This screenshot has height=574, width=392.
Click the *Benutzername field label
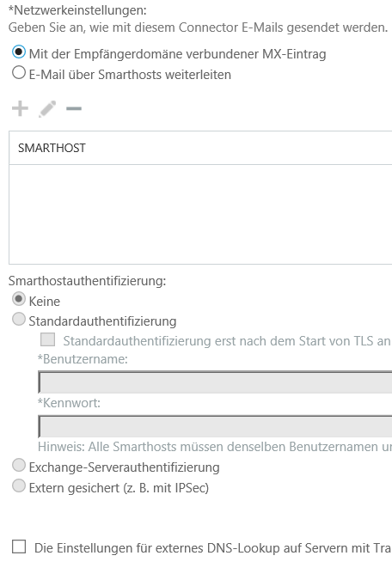83,359
